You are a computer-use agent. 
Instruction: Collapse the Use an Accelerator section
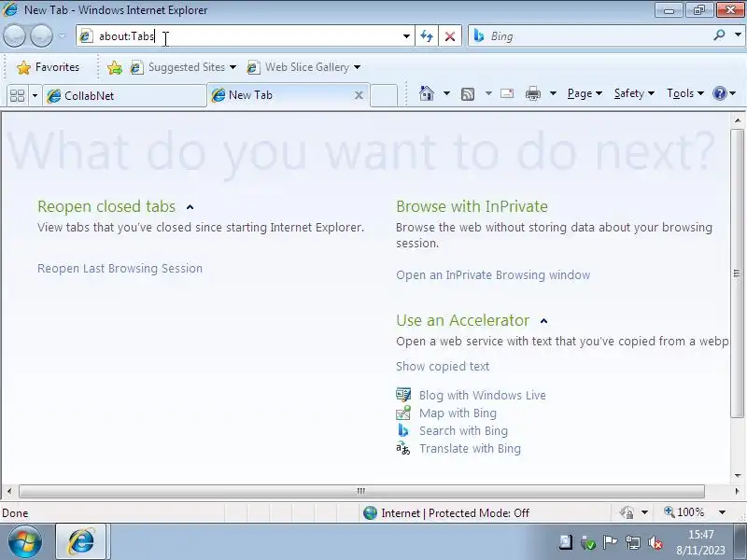(x=544, y=321)
